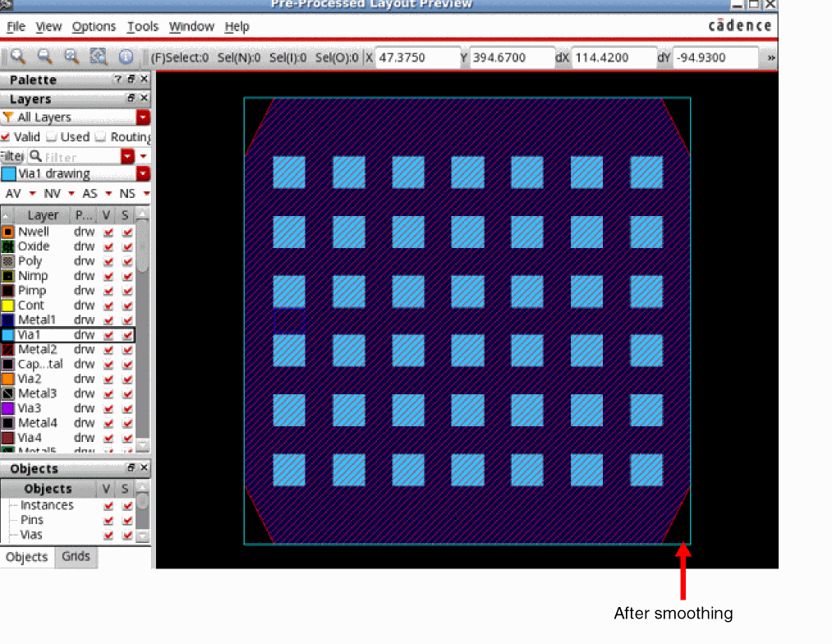Viewport: 832px width, 644px height.
Task: Expand the All Layers filter dropdown
Action: click(x=143, y=117)
